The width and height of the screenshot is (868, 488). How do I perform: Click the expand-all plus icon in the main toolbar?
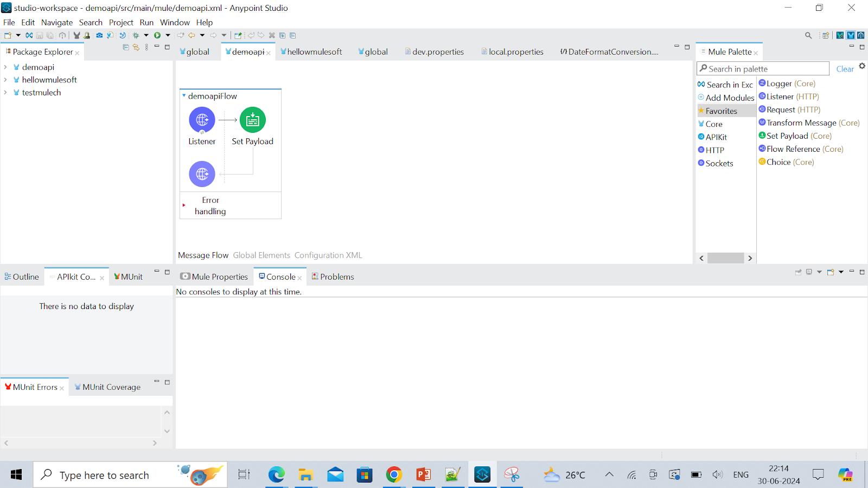282,35
